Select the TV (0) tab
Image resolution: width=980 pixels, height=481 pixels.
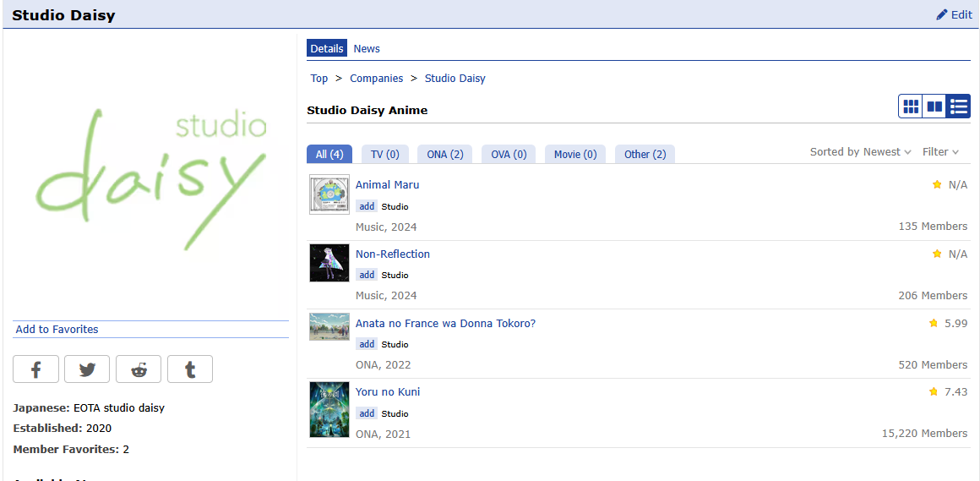click(385, 155)
